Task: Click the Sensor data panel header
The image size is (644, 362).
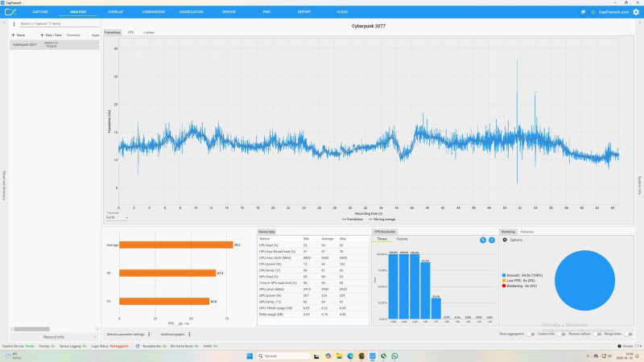Action: (266, 232)
